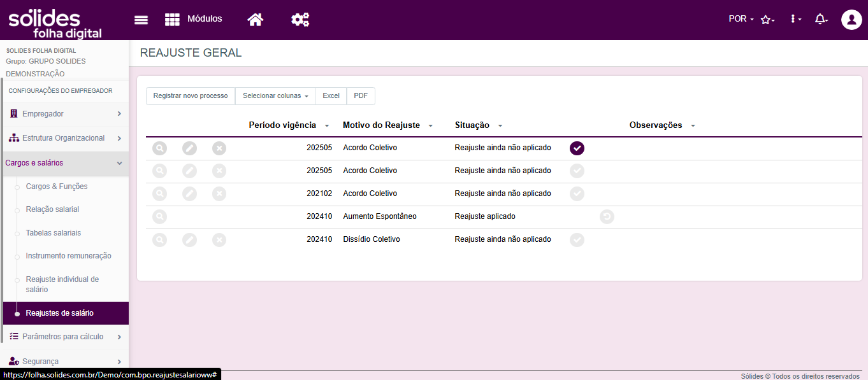Click the remove icon on the first 202505 row

point(219,148)
